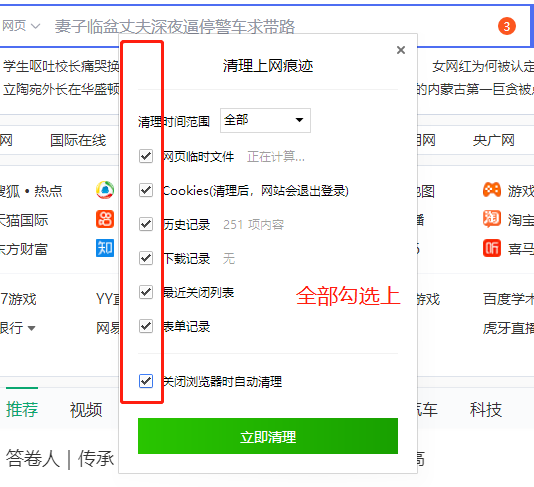
Task: Toggle the 历史记录 checkbox
Action: [x=146, y=224]
